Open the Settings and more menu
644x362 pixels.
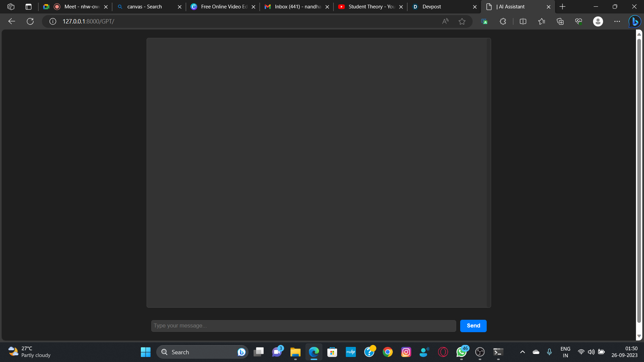click(x=617, y=21)
